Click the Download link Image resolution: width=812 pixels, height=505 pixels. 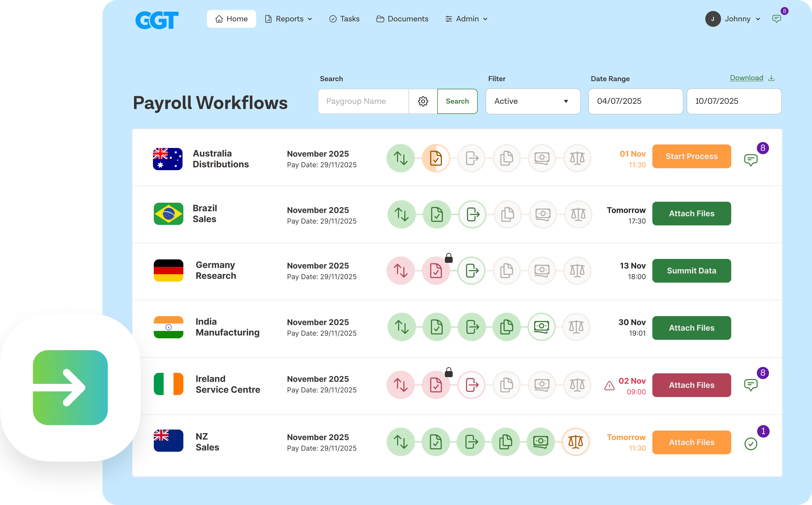(x=752, y=78)
